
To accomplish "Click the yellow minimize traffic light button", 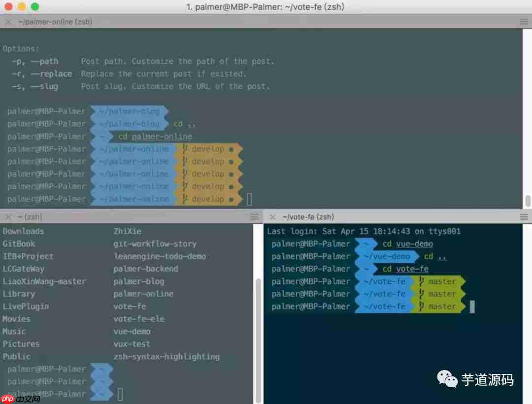I will click(x=21, y=7).
